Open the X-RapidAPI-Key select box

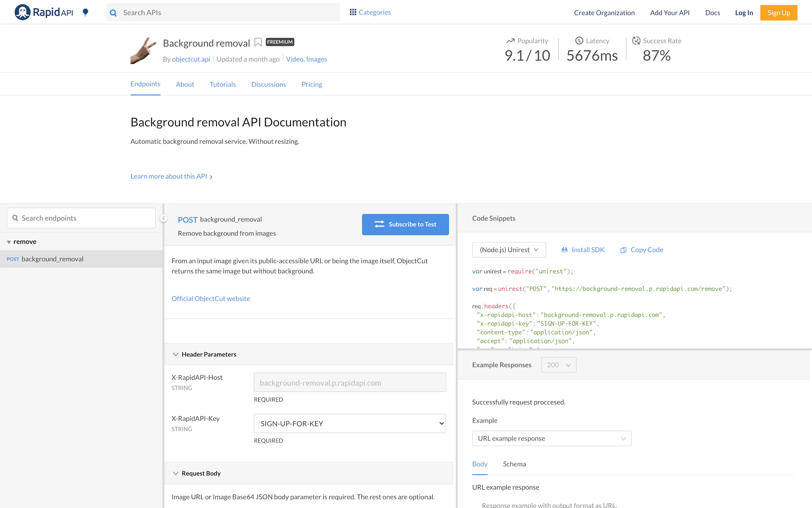[349, 423]
